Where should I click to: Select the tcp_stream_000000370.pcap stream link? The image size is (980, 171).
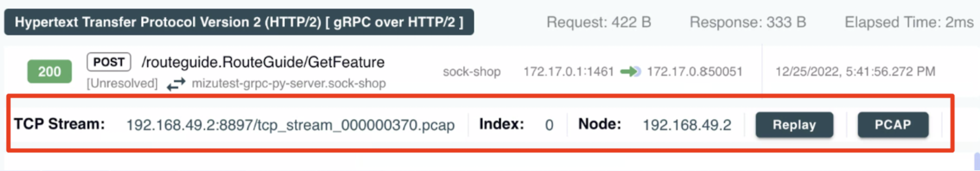tap(290, 125)
